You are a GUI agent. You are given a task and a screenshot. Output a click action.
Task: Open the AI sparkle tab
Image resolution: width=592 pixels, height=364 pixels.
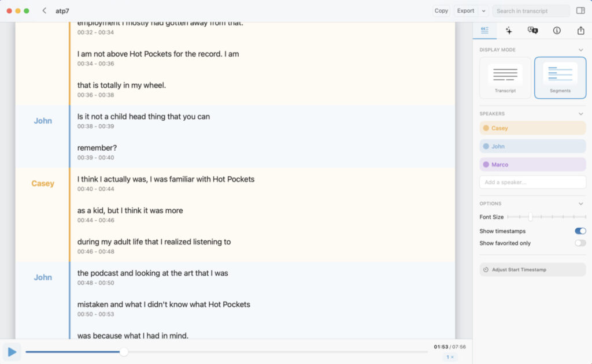pyautogui.click(x=509, y=31)
